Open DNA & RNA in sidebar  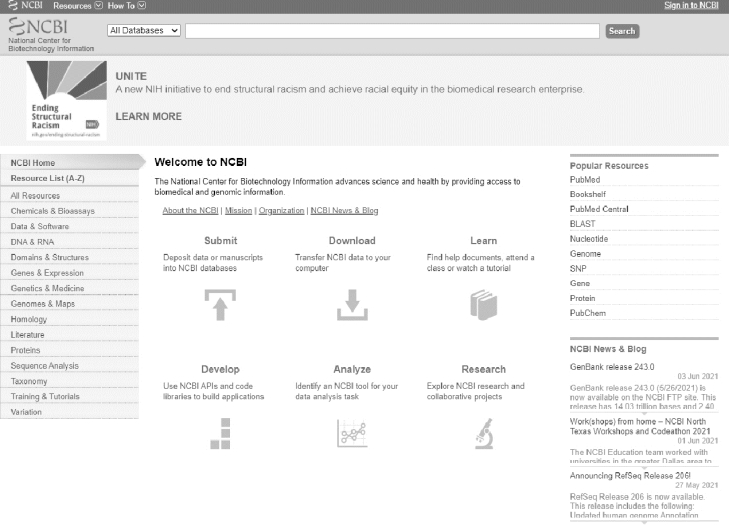point(70,242)
